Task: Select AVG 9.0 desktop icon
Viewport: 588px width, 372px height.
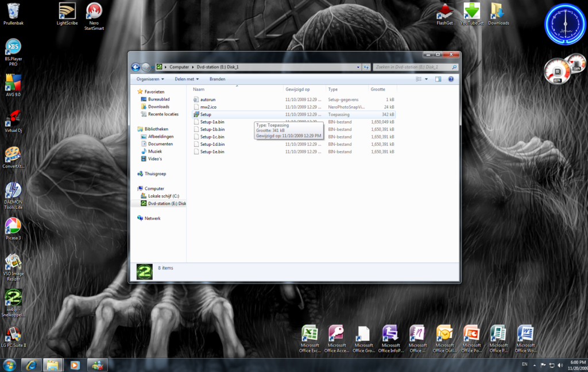Action: pyautogui.click(x=13, y=86)
